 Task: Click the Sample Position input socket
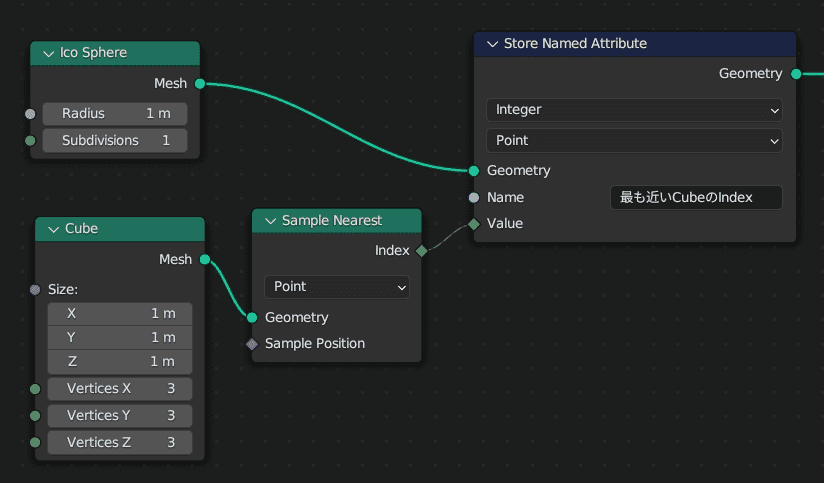pyautogui.click(x=252, y=344)
